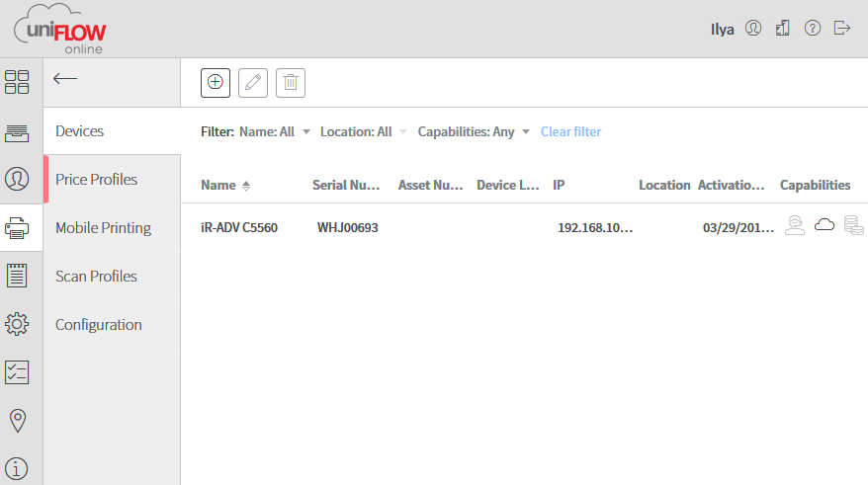
Task: Click the Device L... column header
Action: click(x=508, y=185)
